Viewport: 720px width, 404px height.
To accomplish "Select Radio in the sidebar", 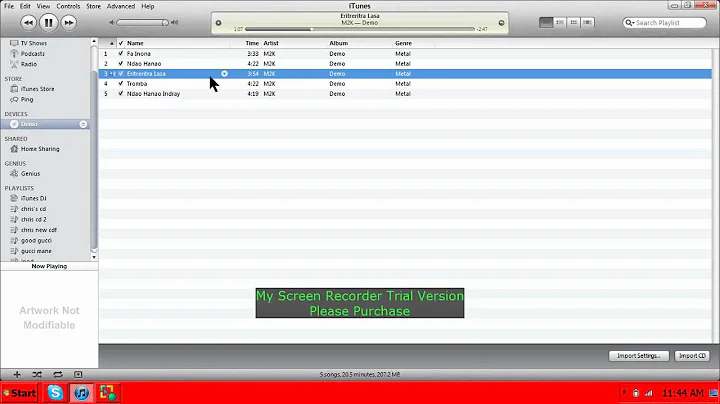I will click(28, 64).
